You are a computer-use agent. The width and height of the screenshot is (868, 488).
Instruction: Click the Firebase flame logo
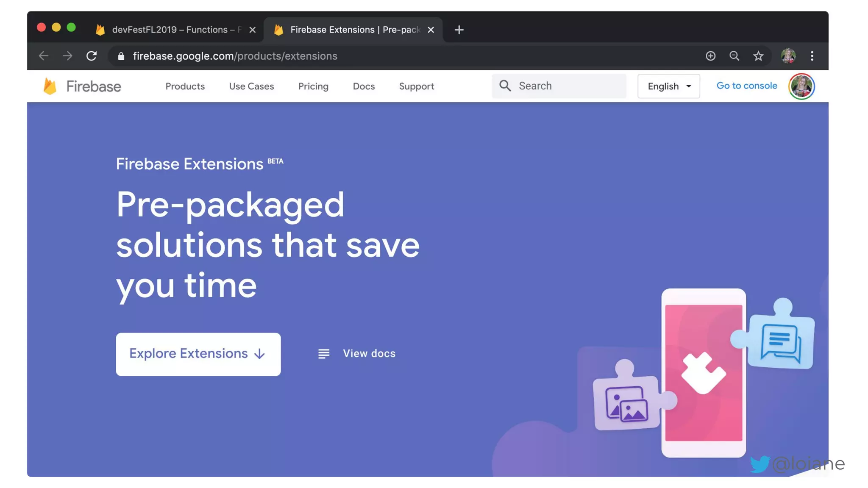click(x=50, y=86)
